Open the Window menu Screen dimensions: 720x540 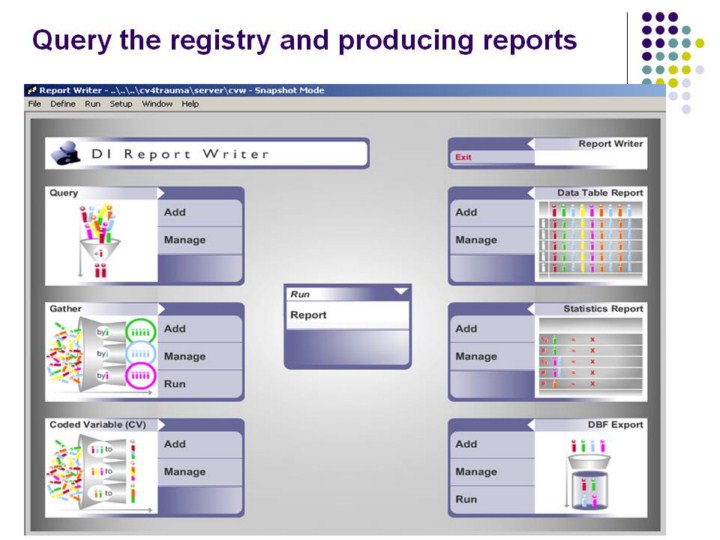click(x=157, y=104)
